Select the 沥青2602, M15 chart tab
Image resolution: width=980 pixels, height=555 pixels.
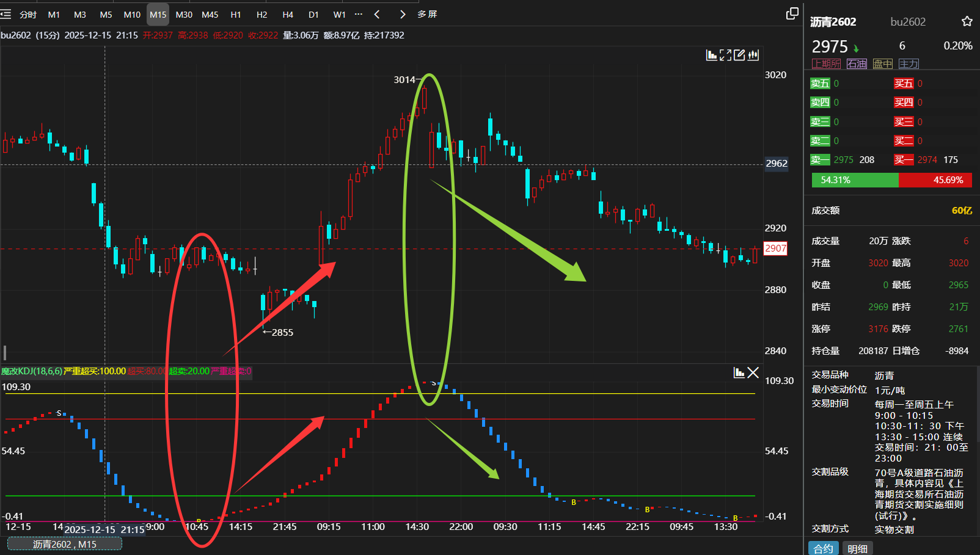pyautogui.click(x=65, y=544)
